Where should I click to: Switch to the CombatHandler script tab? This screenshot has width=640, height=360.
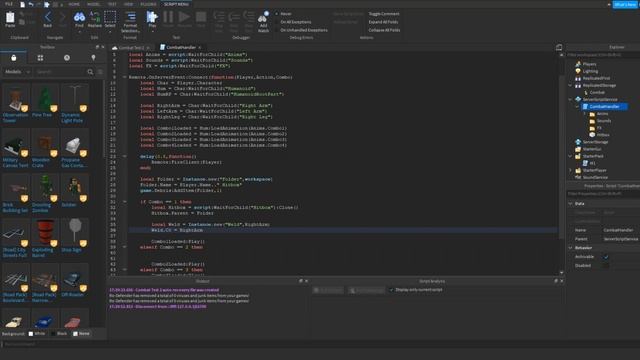point(180,47)
